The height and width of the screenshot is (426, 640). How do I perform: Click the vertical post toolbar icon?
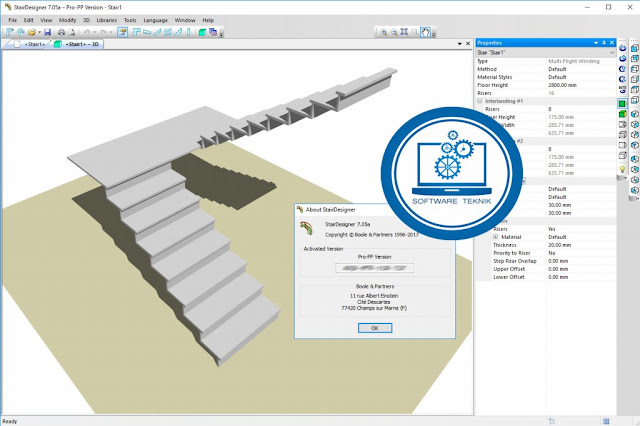189,32
